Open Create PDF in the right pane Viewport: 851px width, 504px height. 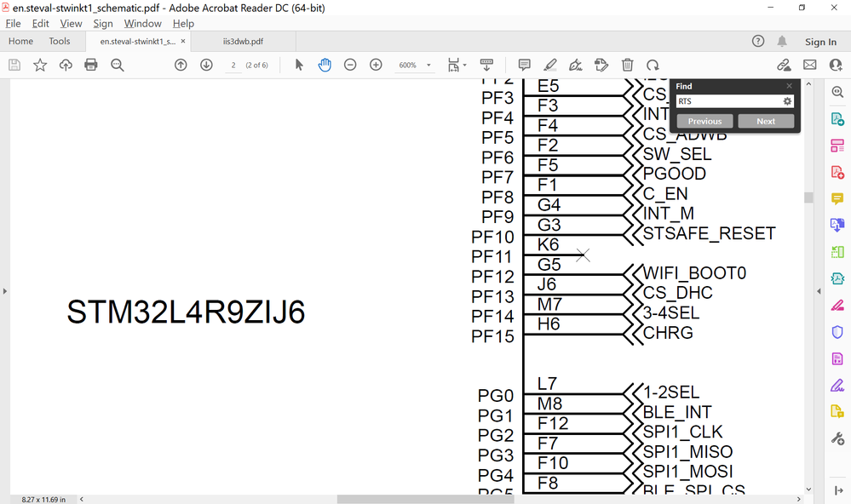[837, 172]
